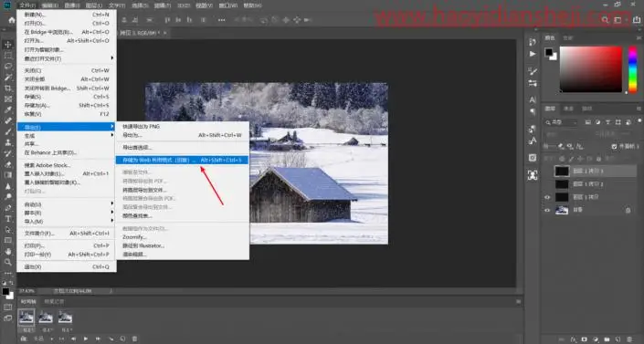
Task: Hide the 图层 1 拷贝 layer
Action: click(x=547, y=197)
